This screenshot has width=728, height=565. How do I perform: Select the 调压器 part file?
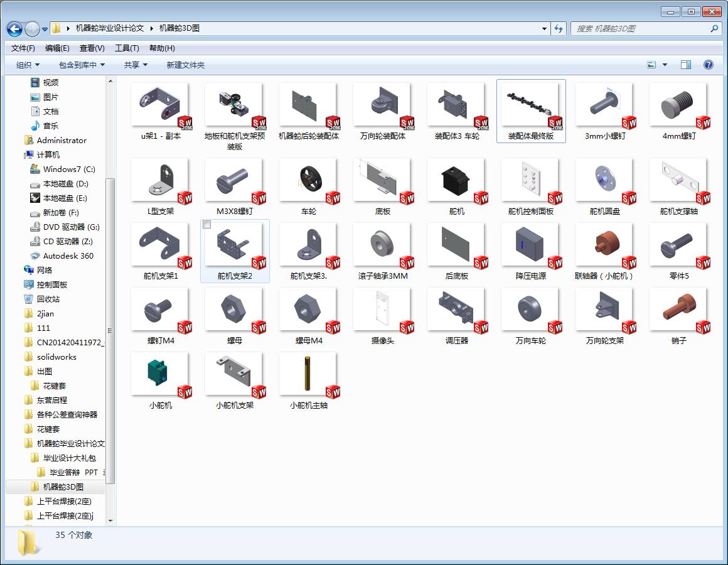pos(457,316)
